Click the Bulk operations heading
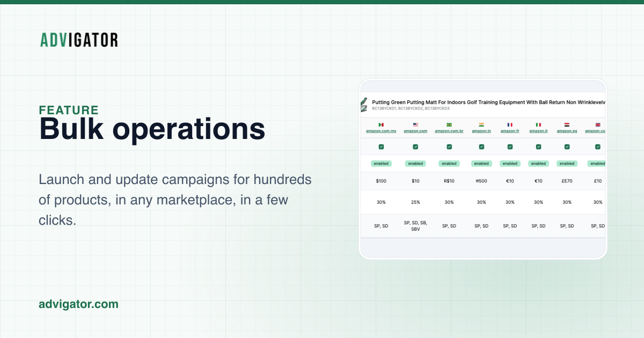The height and width of the screenshot is (338, 644). tap(152, 130)
